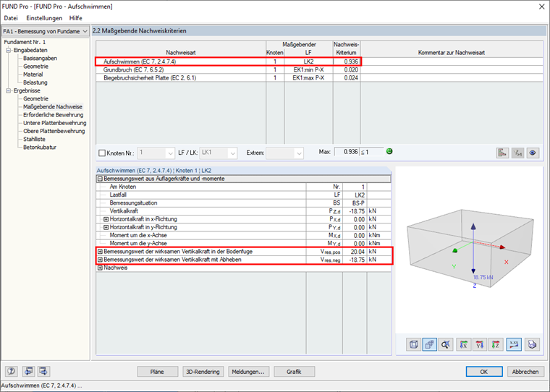Collapse Bemessungswert aus Auflagerkräfte und -momente
The height and width of the screenshot is (392, 550).
pyautogui.click(x=100, y=179)
